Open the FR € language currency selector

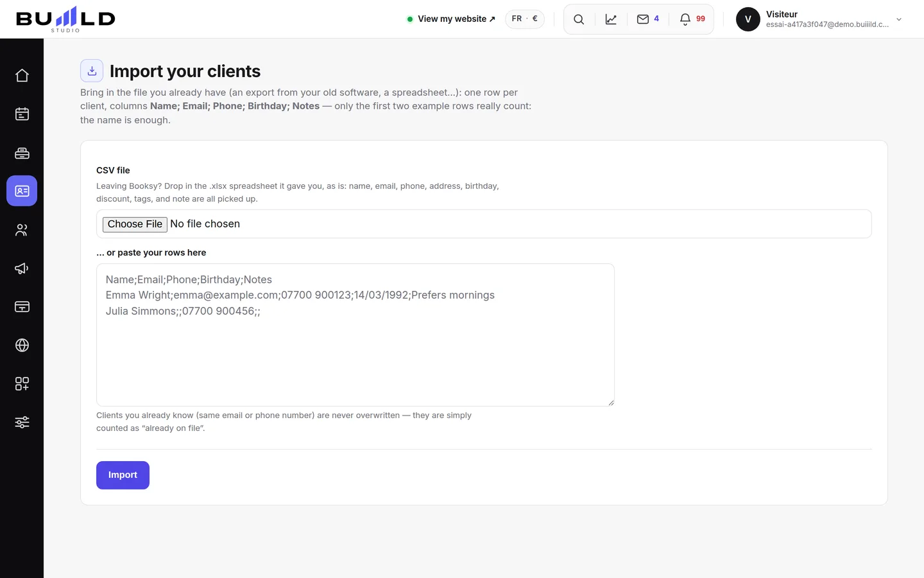point(525,19)
